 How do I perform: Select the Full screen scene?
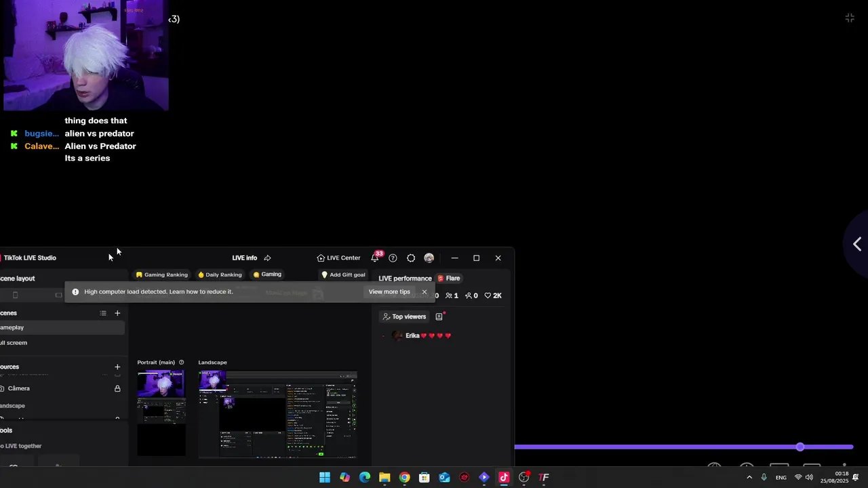click(62, 343)
